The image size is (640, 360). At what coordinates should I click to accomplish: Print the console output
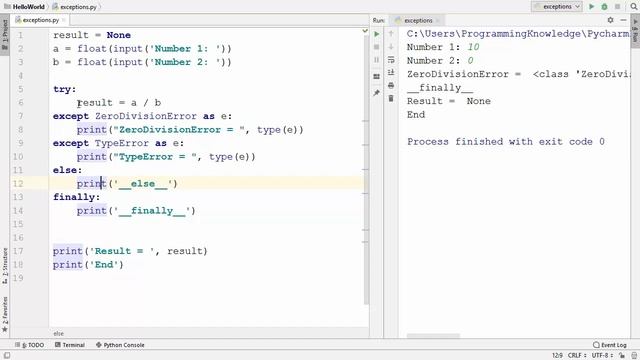pos(391,85)
